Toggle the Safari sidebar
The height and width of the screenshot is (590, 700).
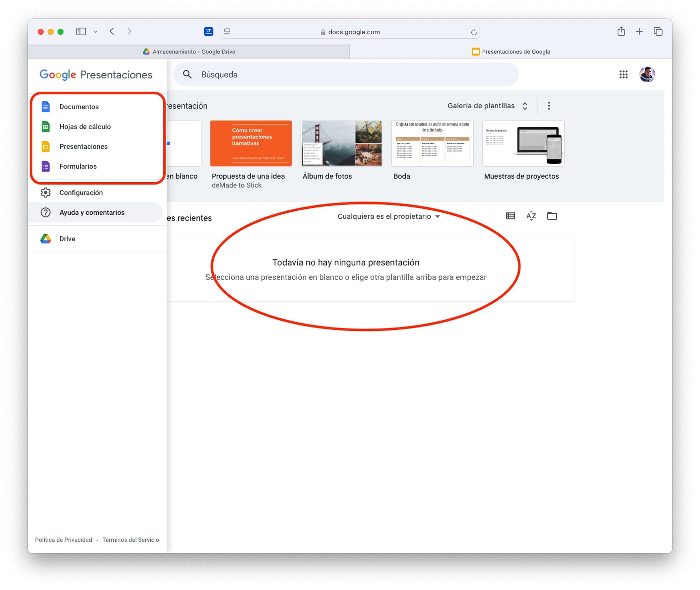click(81, 32)
